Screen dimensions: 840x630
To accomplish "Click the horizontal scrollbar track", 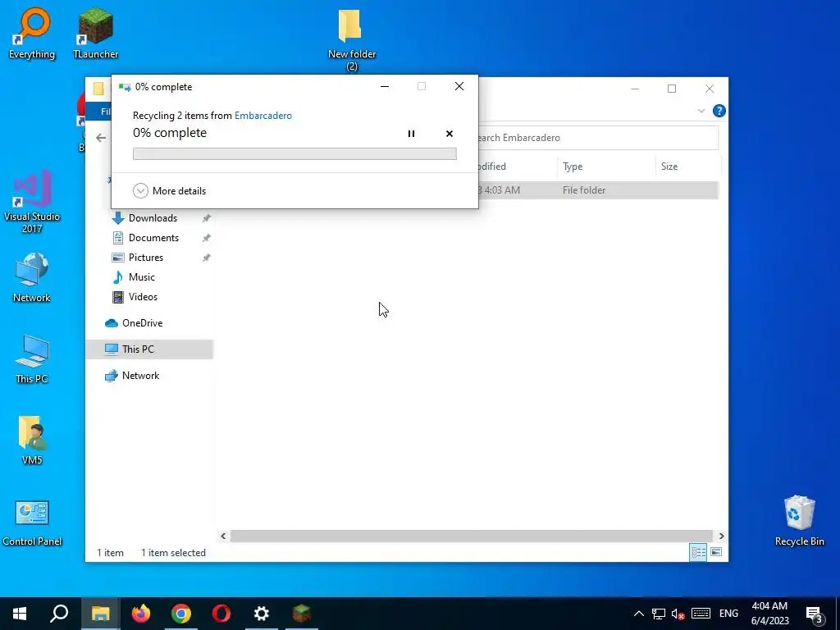I will coord(472,536).
